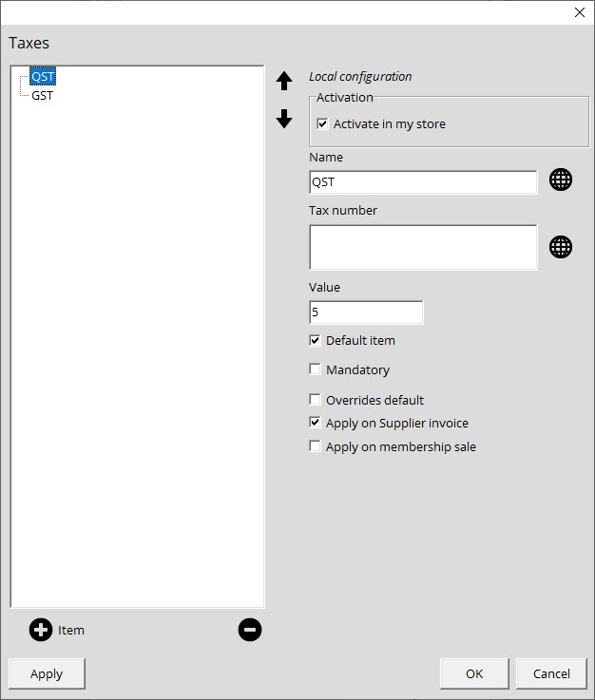595x700 pixels.
Task: Move selected tax down with arrow
Action: [284, 119]
